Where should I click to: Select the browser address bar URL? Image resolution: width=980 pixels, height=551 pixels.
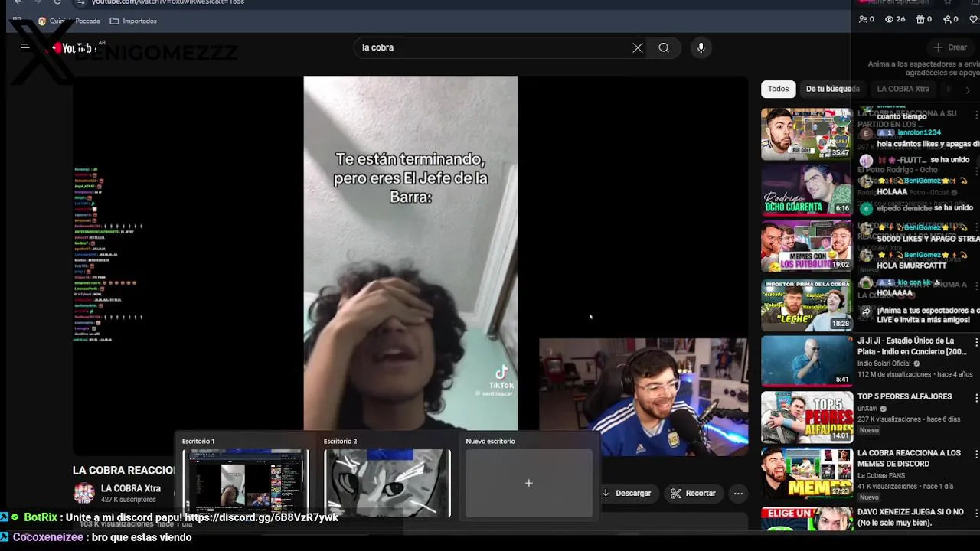(x=168, y=2)
